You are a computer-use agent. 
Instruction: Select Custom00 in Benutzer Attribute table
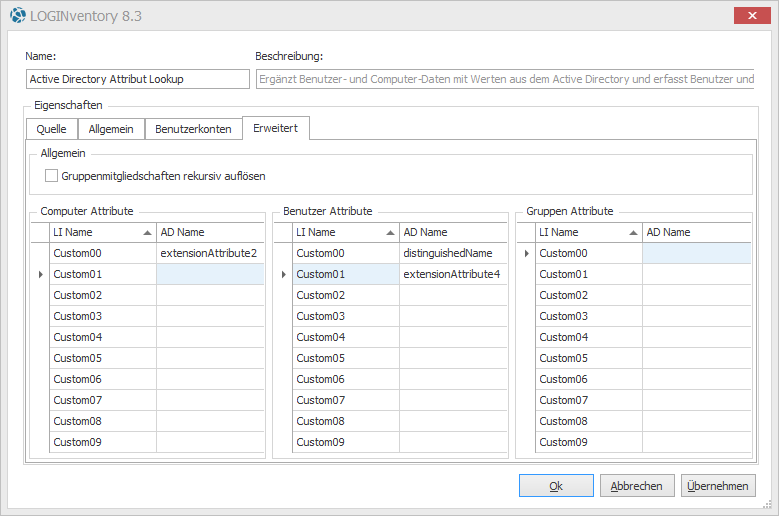point(346,253)
